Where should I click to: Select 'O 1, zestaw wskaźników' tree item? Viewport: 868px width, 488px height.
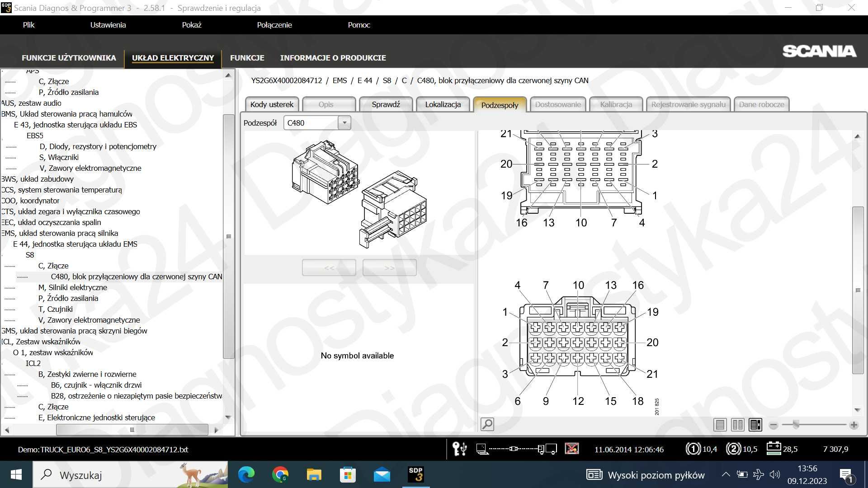pos(53,352)
